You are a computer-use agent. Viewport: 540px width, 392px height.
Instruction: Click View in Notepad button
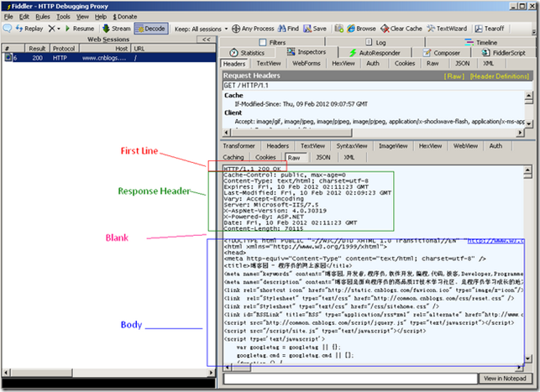pyautogui.click(x=505, y=379)
